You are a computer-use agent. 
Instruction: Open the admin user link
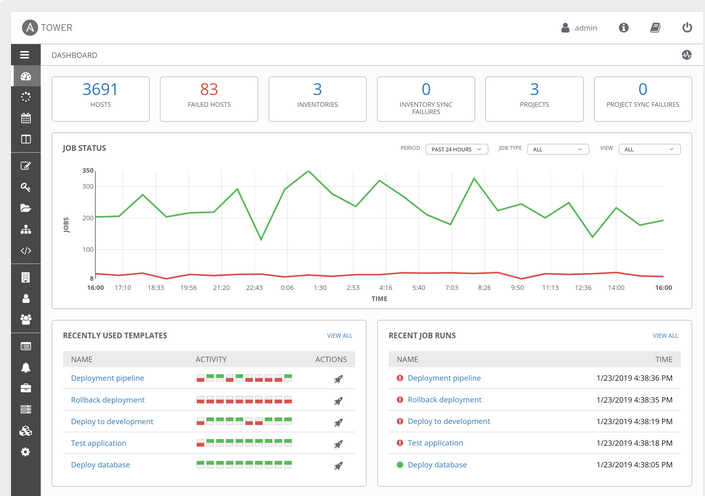coord(579,28)
